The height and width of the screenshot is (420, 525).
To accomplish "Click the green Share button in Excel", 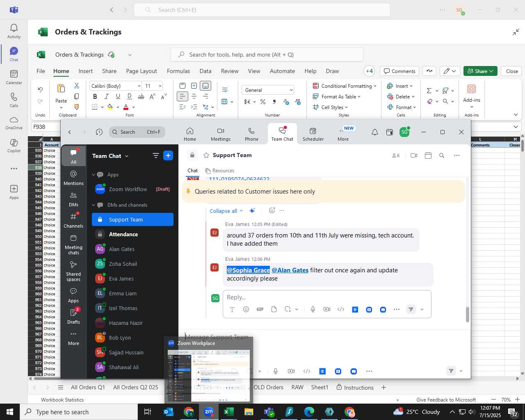I will (480, 71).
